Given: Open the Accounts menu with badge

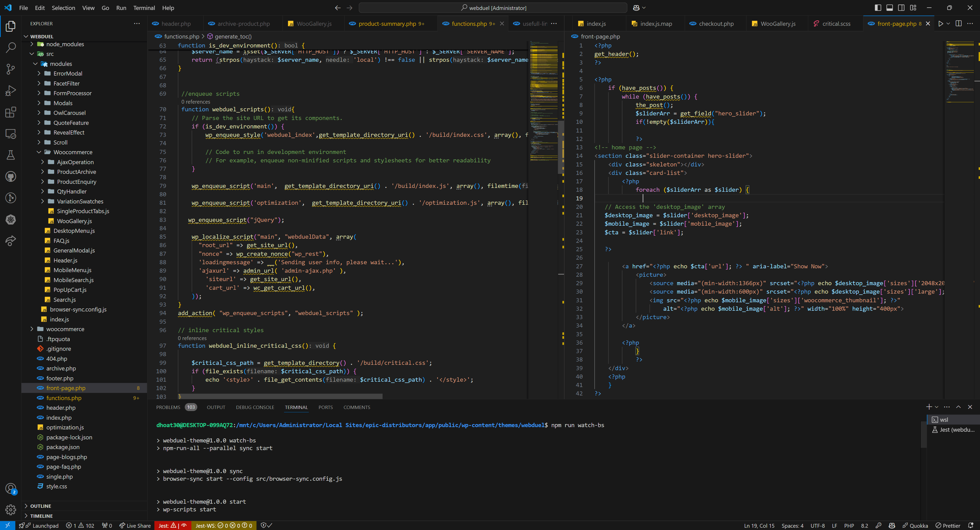Looking at the screenshot, I should coord(11,489).
